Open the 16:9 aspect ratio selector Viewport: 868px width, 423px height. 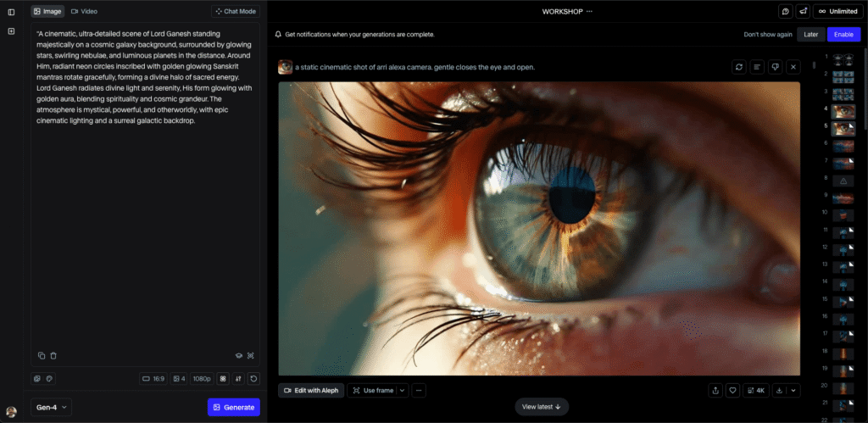pos(153,379)
